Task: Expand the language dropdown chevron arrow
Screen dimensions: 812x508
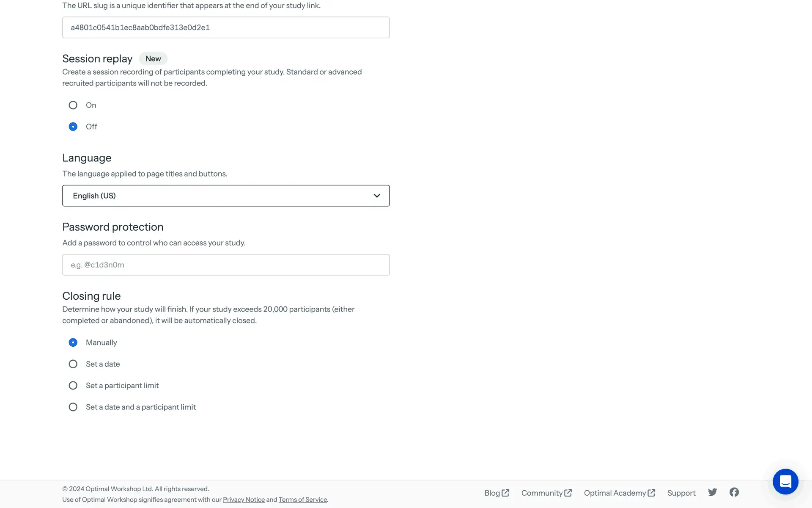Action: point(377,196)
